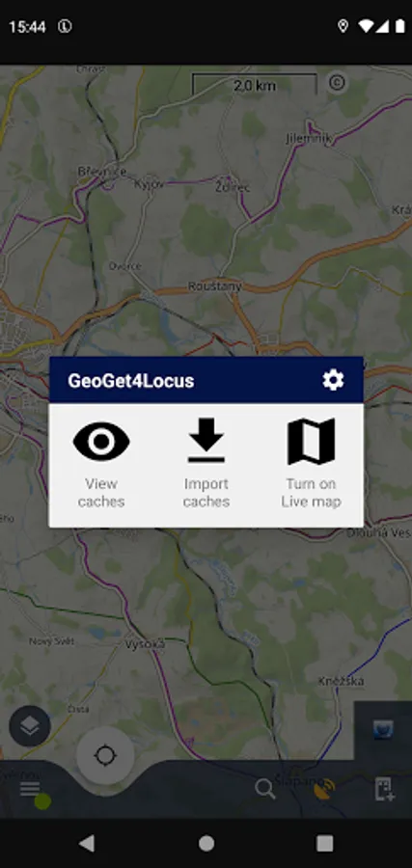Click the 'Import caches' label
This screenshot has width=412, height=868.
coord(206,493)
